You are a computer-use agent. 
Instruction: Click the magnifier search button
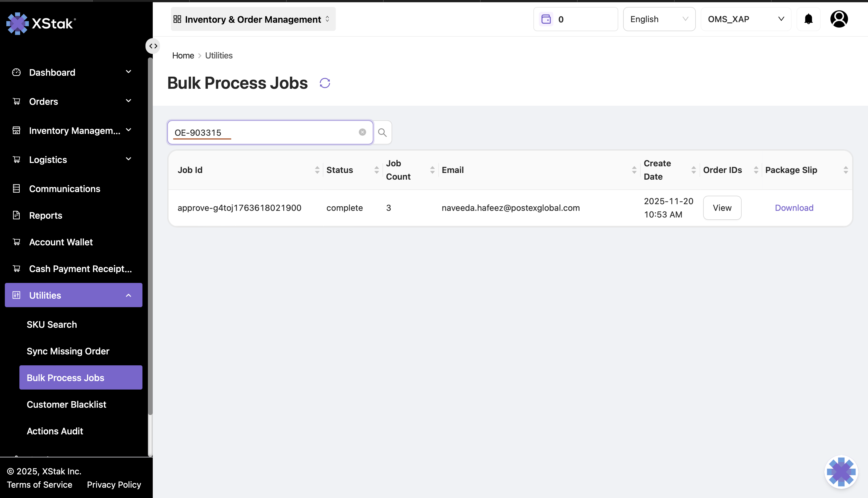[382, 133]
